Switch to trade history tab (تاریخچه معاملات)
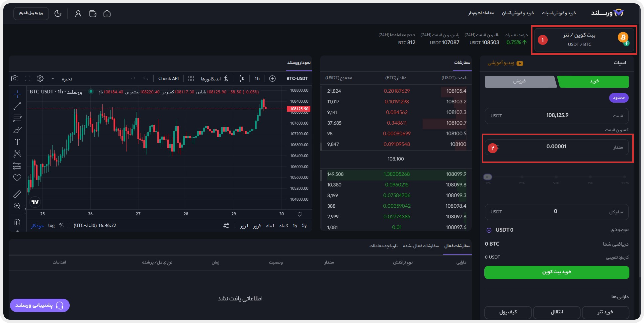This screenshot has height=323, width=644. coord(383,246)
